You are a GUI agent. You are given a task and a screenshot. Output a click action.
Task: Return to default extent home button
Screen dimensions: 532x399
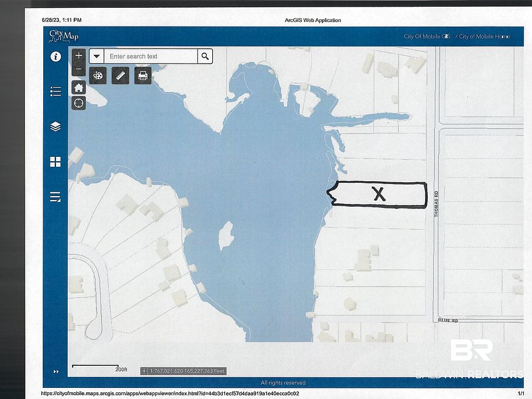pyautogui.click(x=79, y=88)
